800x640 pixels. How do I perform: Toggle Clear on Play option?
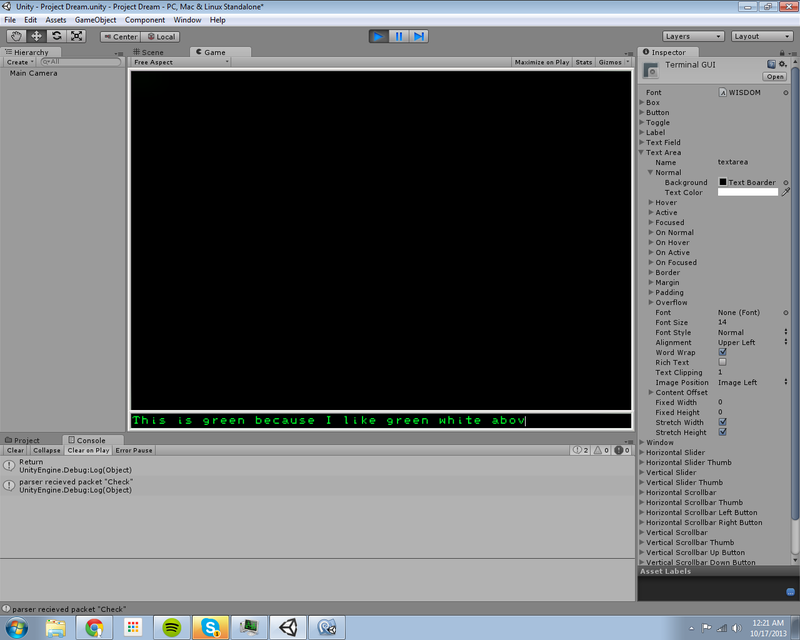88,450
